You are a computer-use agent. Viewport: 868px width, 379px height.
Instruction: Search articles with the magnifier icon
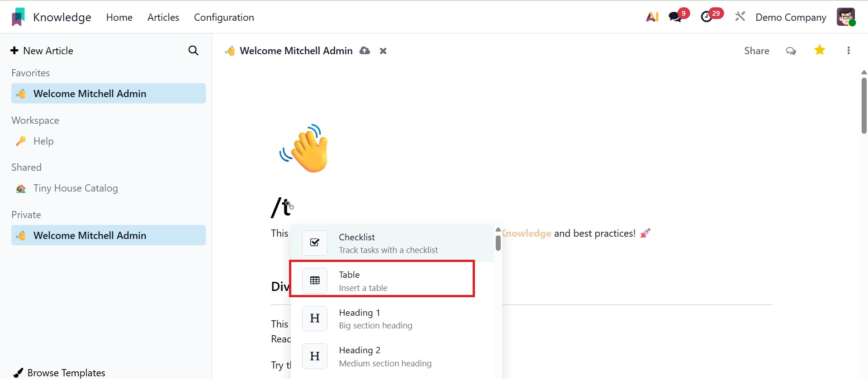(x=193, y=51)
